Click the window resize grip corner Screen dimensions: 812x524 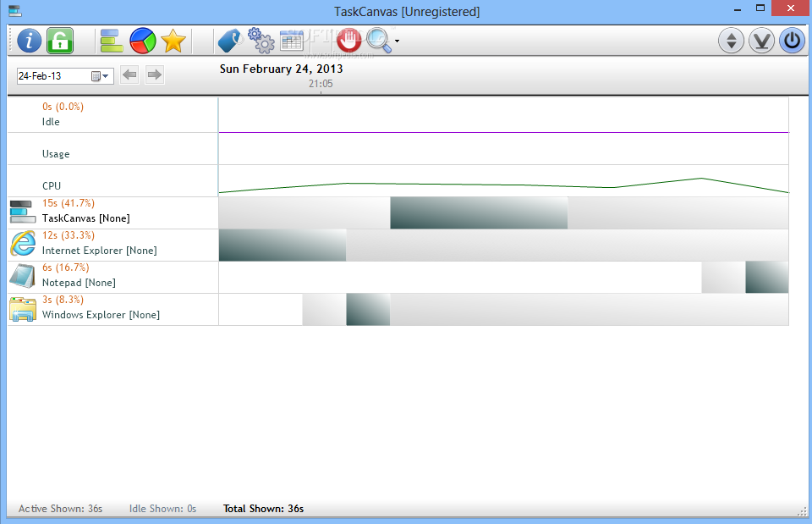point(802,512)
